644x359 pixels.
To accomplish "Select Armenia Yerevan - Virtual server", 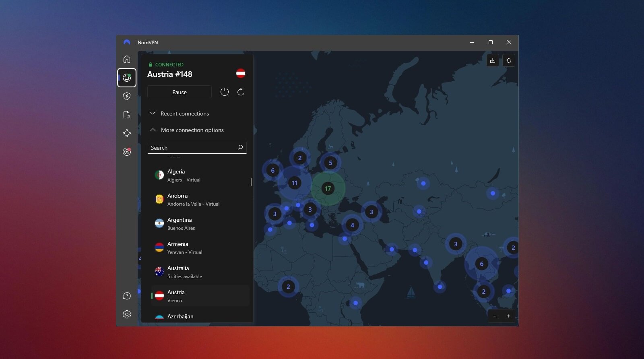I will point(200,248).
